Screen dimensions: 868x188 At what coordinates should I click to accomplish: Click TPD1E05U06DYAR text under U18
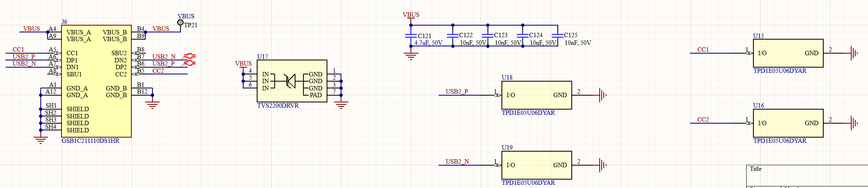point(528,113)
